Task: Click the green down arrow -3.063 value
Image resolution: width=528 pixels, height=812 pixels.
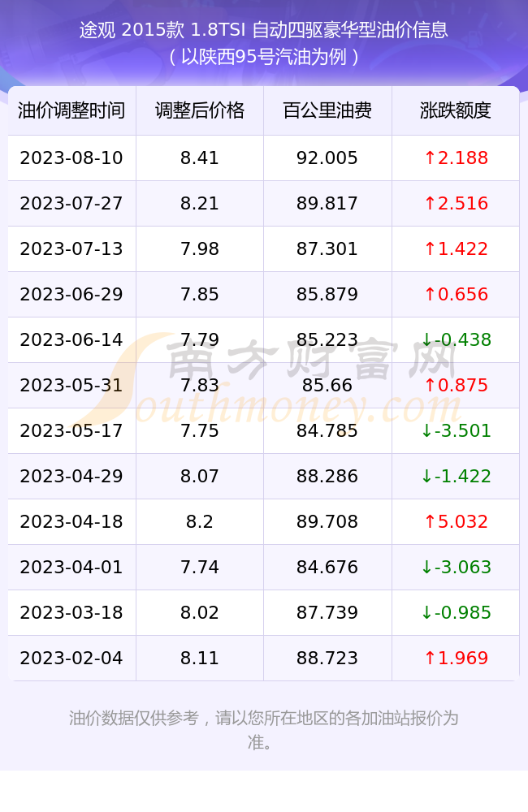Action: pyautogui.click(x=456, y=567)
